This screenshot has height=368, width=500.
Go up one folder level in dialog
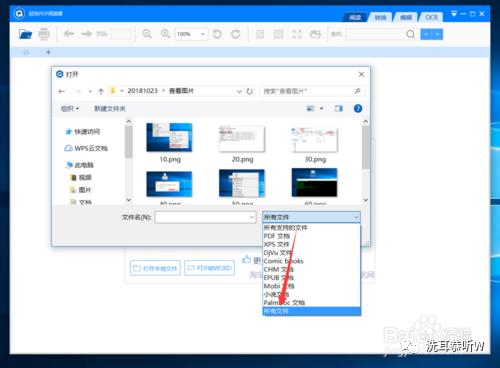pyautogui.click(x=101, y=91)
